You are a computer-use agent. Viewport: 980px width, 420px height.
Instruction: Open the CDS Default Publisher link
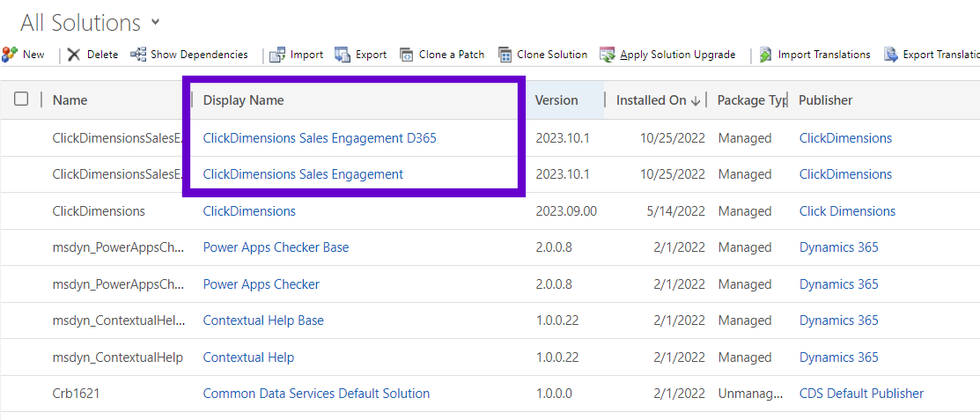pos(861,394)
